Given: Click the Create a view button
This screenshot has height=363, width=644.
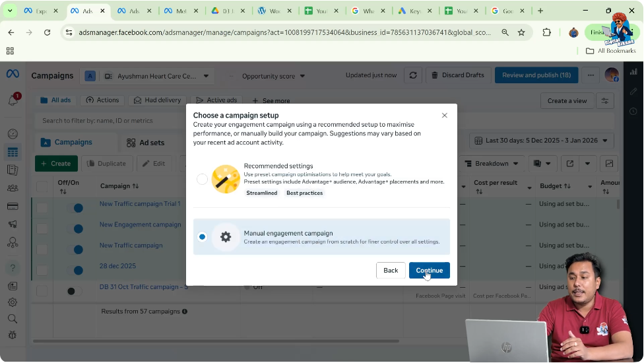Looking at the screenshot, I should click(x=567, y=100).
